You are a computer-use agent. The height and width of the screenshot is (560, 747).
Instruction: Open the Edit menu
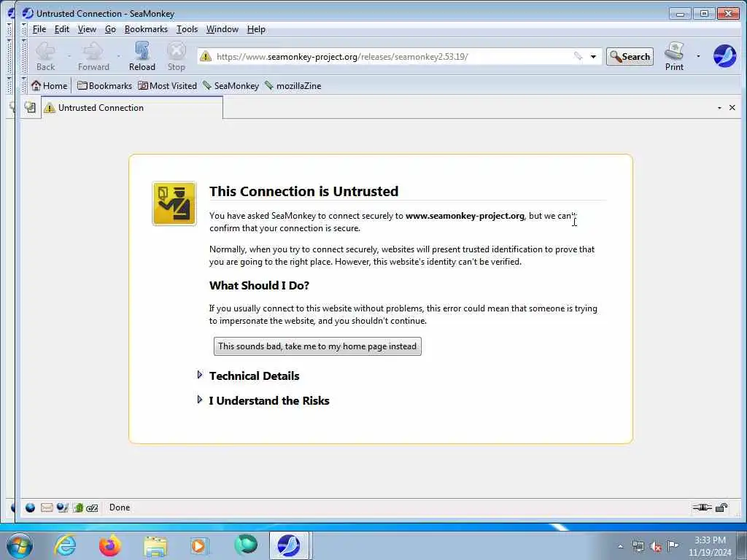tap(62, 29)
